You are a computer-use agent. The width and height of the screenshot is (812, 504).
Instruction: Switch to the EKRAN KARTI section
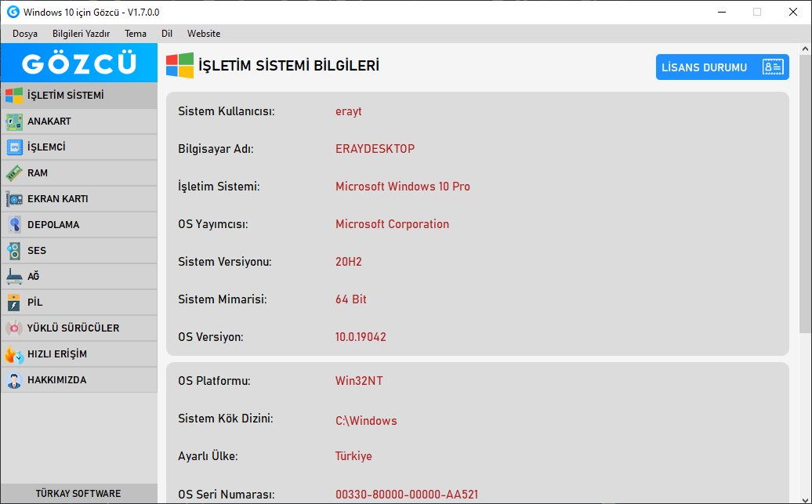pyautogui.click(x=78, y=199)
